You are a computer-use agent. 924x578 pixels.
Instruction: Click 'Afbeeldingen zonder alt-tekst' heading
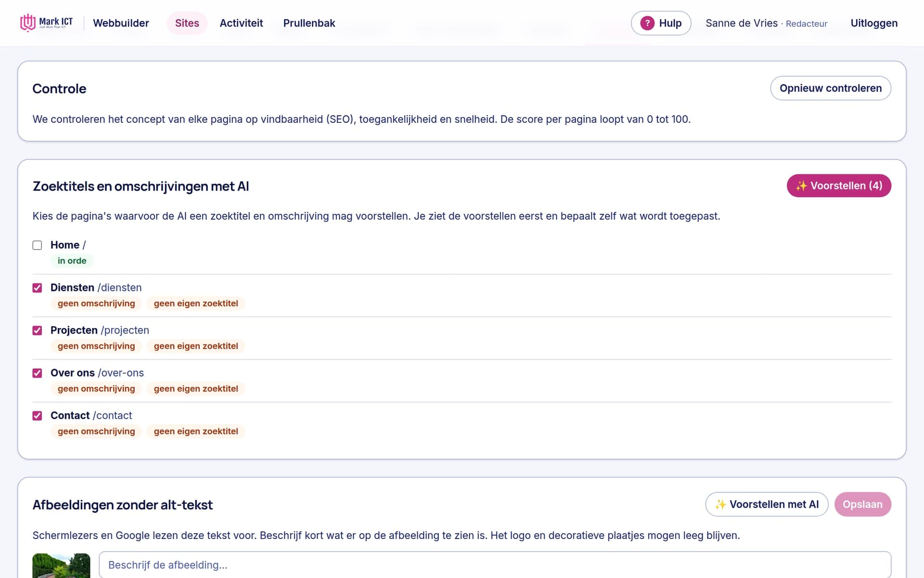click(x=122, y=505)
